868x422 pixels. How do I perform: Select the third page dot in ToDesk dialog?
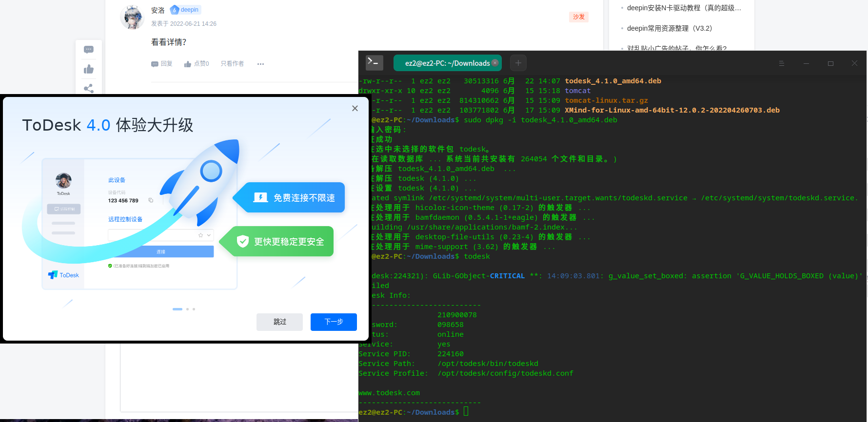click(194, 309)
